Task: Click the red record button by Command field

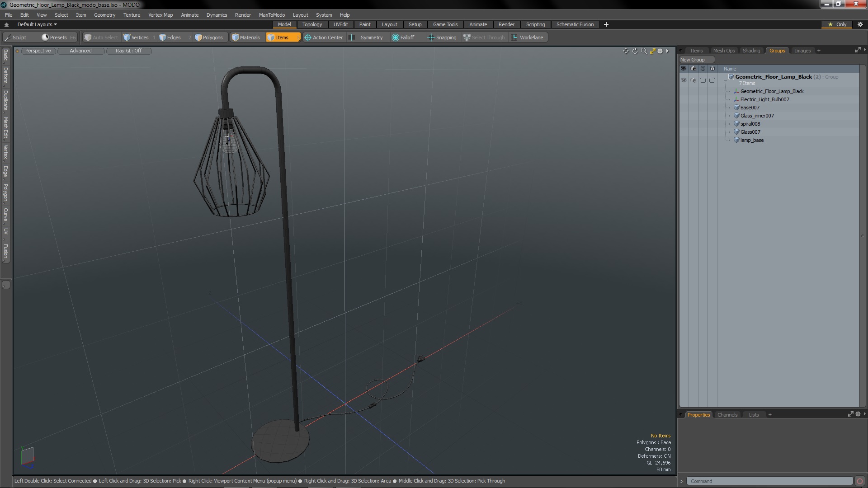Action: tap(860, 481)
